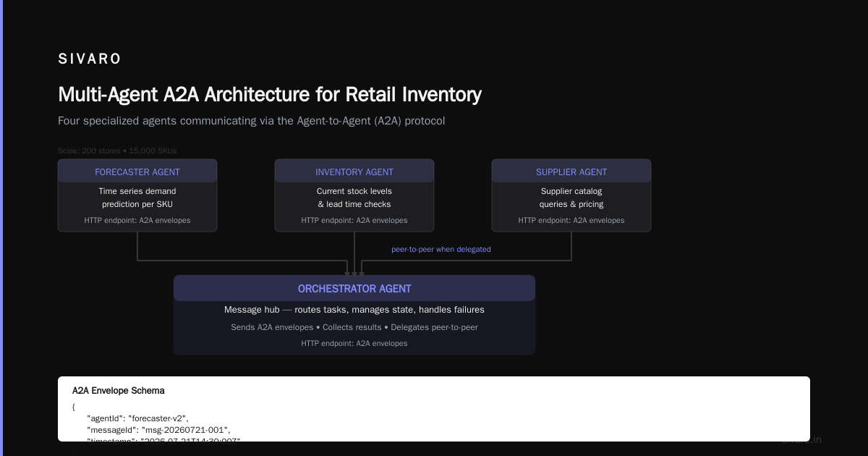
Task: Click Current stock levels description
Action: coord(354,198)
